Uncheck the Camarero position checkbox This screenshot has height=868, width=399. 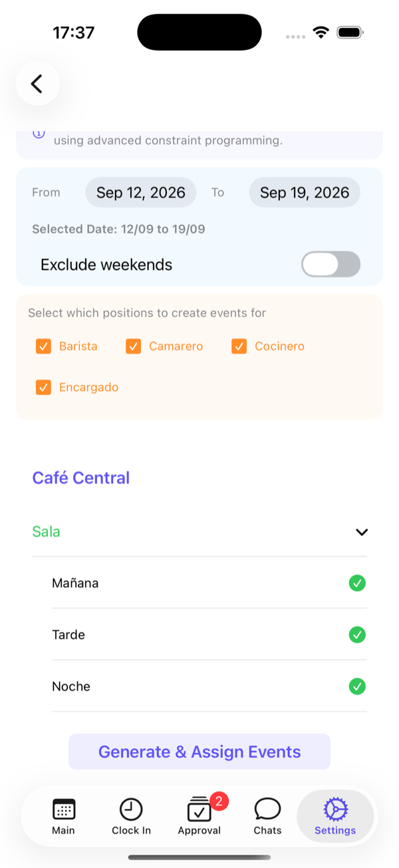point(134,346)
